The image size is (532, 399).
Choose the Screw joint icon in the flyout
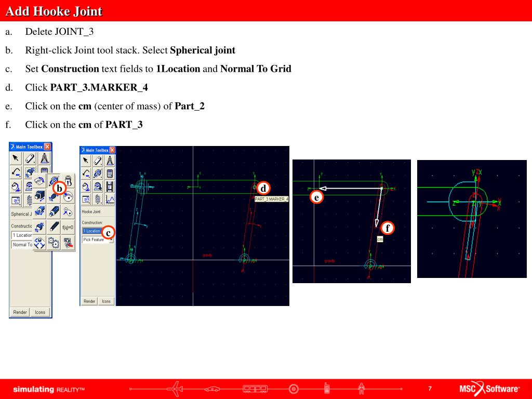(x=54, y=228)
